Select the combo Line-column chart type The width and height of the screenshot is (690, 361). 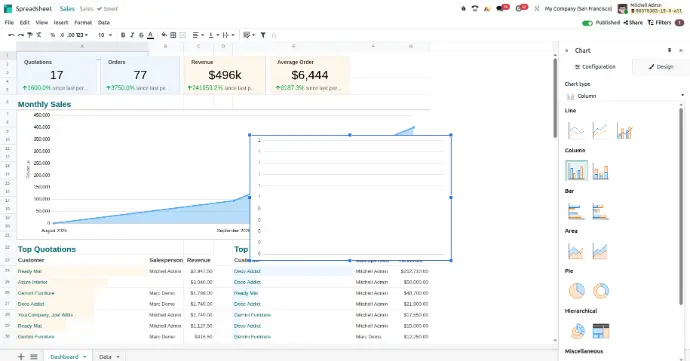[x=624, y=130]
